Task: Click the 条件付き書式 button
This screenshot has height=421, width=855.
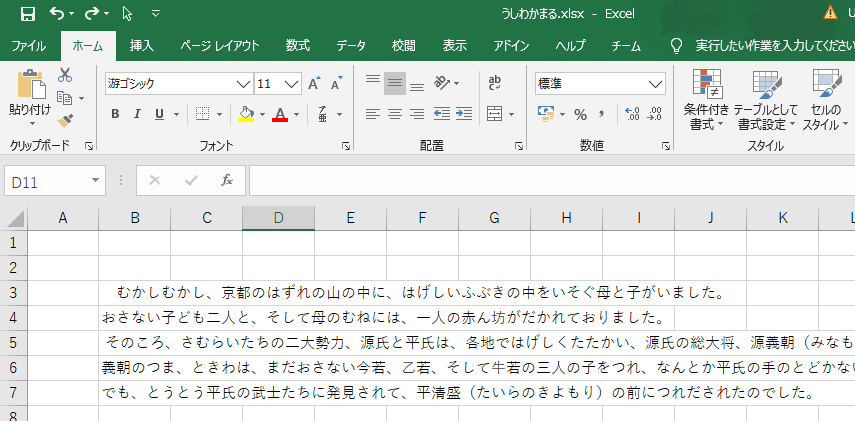Action: pos(707,101)
